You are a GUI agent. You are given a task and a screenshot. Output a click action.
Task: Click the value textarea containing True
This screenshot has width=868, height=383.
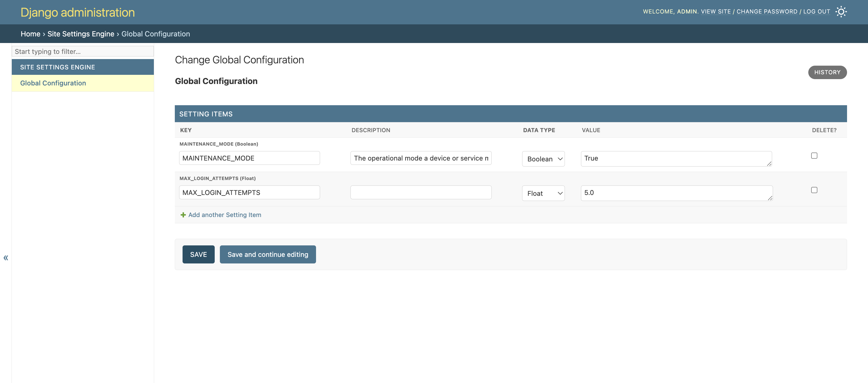(x=676, y=159)
